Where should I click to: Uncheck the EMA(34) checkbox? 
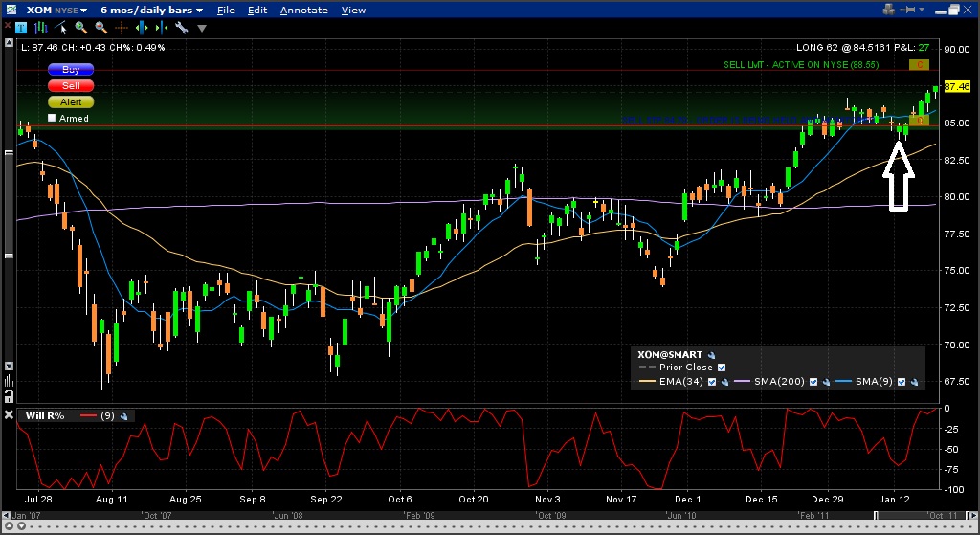(x=712, y=382)
